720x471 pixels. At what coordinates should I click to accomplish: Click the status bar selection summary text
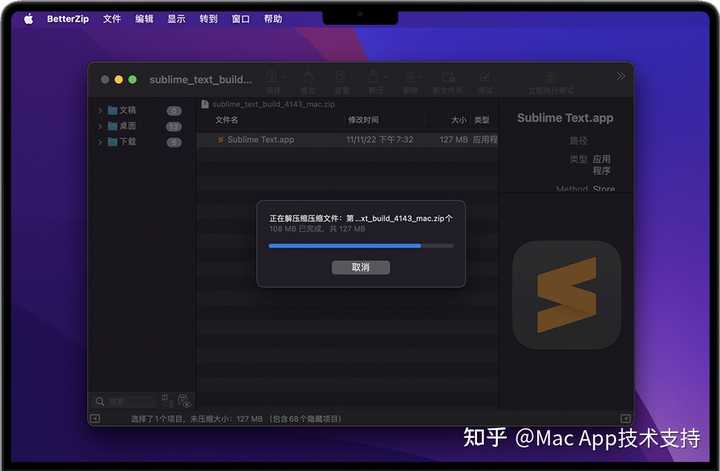point(236,419)
